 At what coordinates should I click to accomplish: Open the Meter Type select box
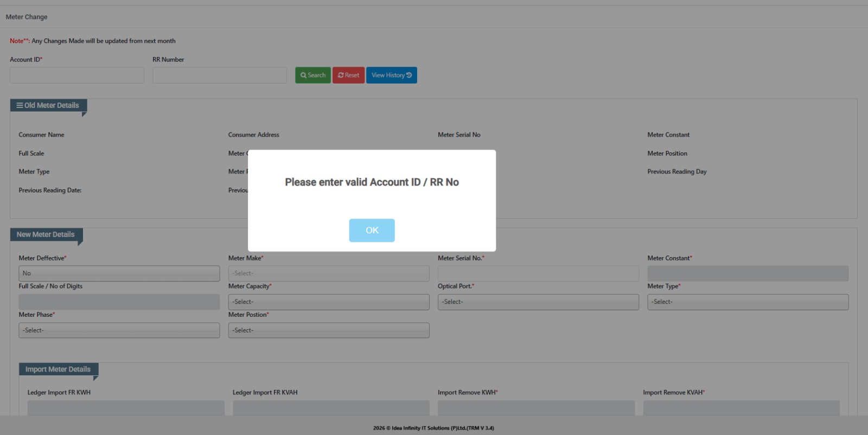point(748,302)
